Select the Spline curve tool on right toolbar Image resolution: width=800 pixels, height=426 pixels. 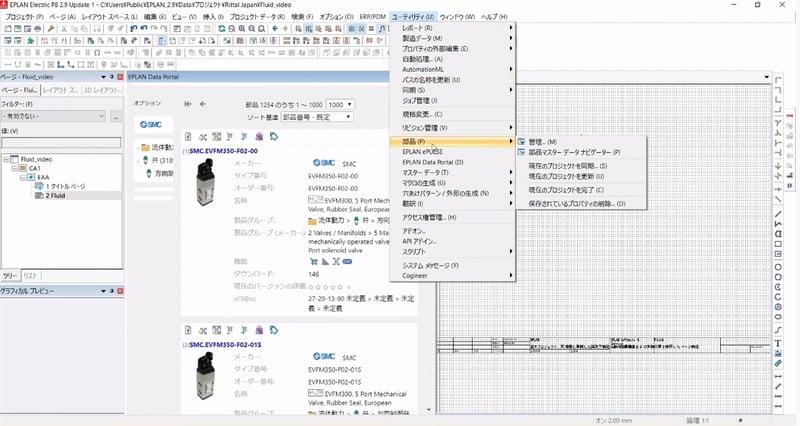point(778,330)
